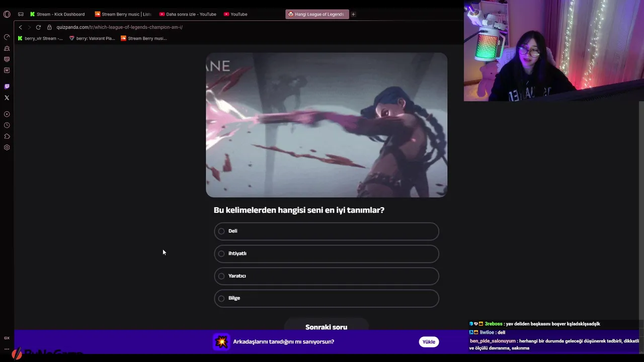
Task: Open Twitch panel in sidebar
Action: 7,86
